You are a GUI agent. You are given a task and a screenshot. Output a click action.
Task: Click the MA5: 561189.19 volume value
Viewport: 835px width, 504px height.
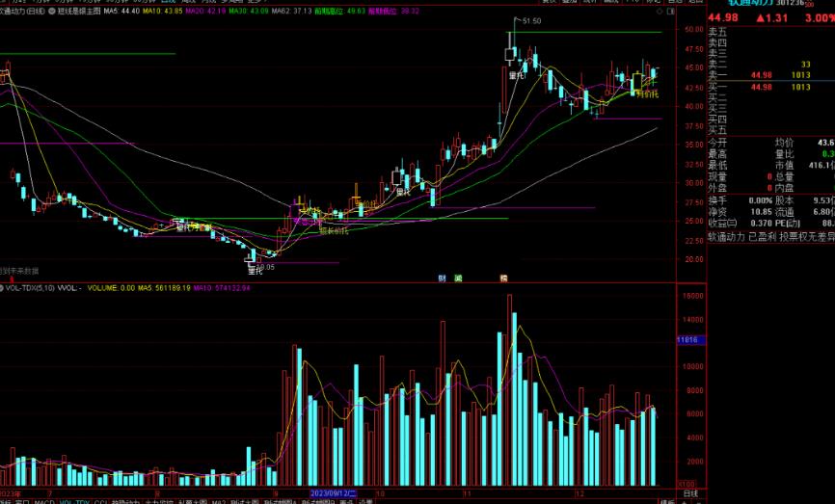[x=164, y=288]
